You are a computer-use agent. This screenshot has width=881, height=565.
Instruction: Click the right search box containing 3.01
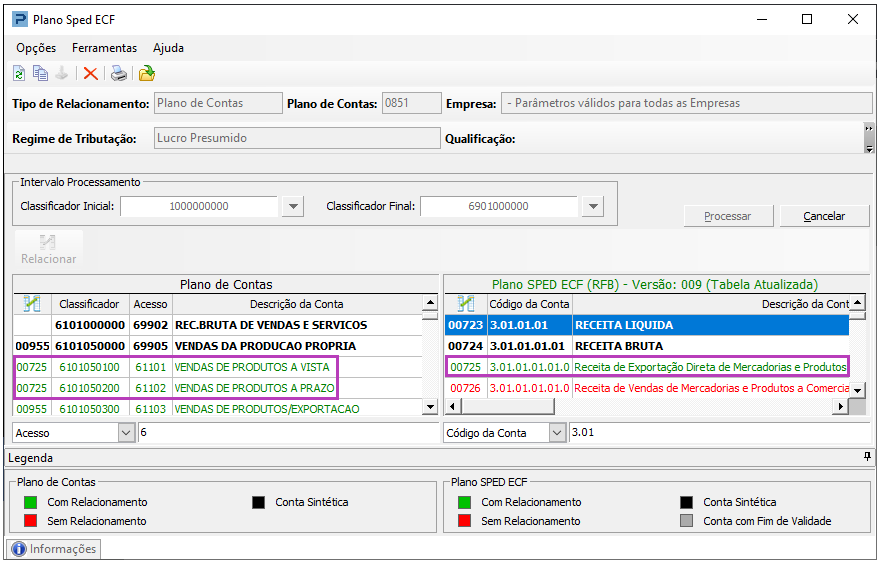(x=719, y=432)
